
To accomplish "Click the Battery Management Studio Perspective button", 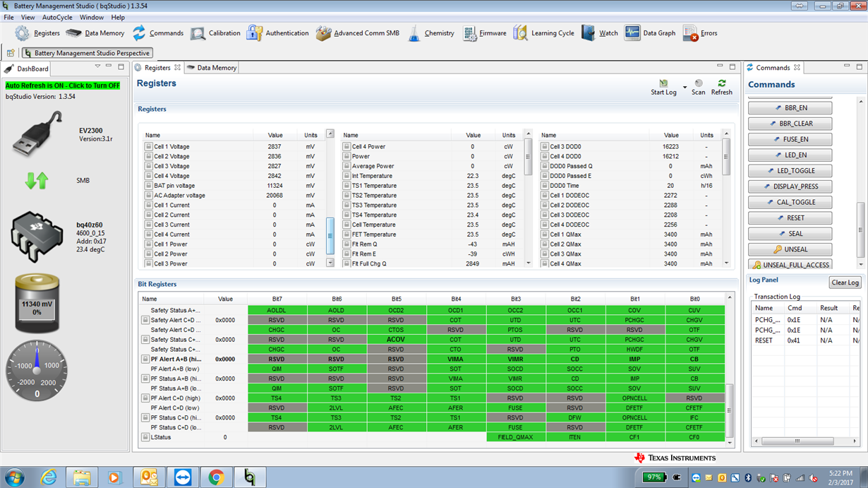I will coord(86,53).
